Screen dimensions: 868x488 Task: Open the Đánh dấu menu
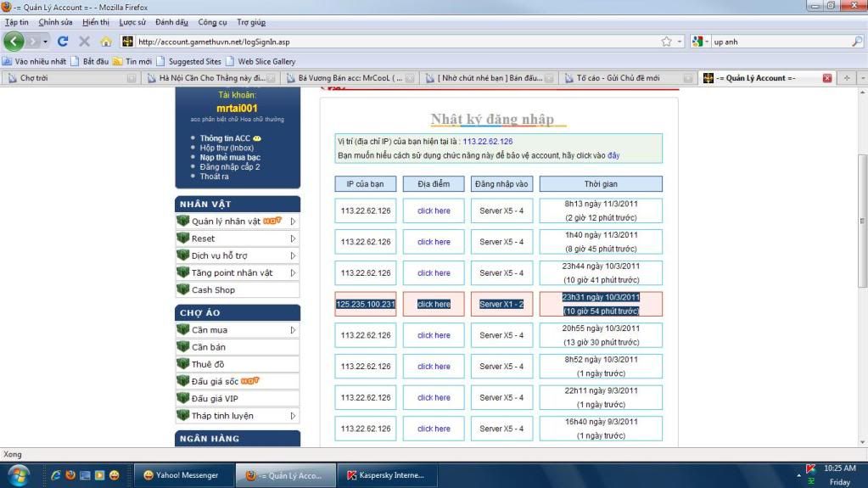pos(171,22)
